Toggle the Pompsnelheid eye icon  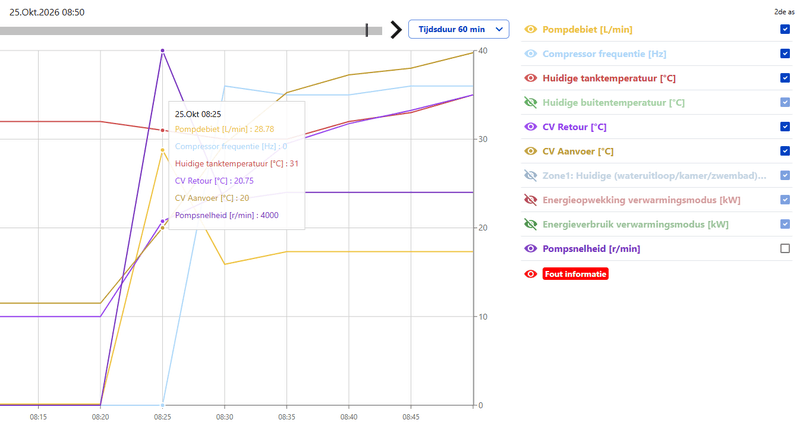[x=531, y=248]
